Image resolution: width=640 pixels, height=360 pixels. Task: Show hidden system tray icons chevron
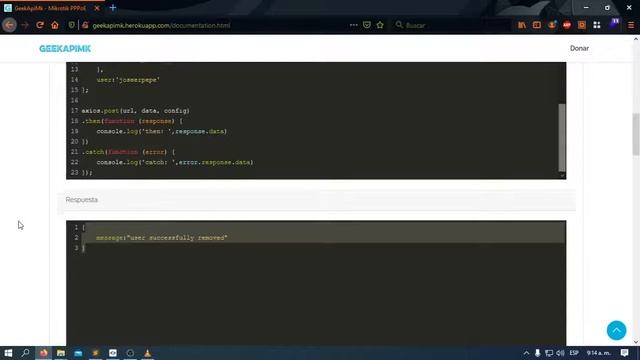pyautogui.click(x=526, y=353)
